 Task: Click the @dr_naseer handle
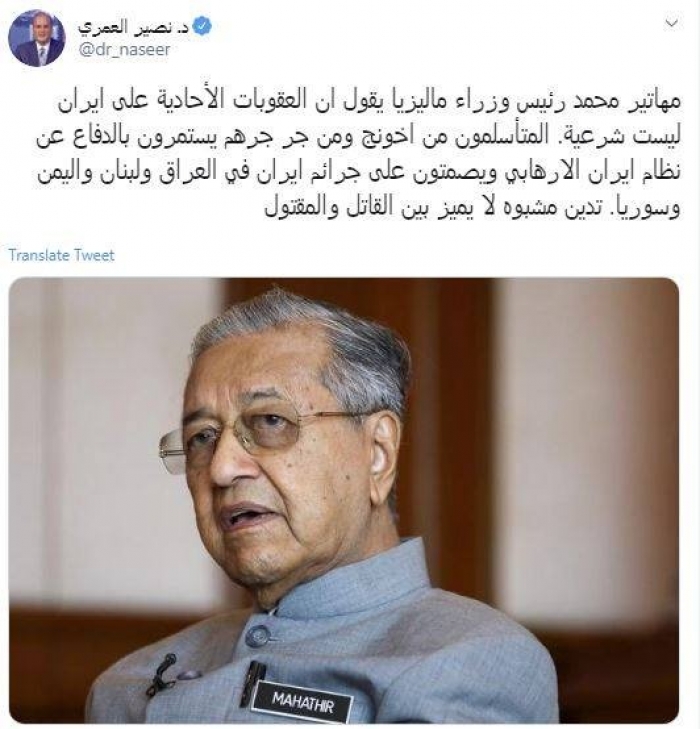pyautogui.click(x=124, y=49)
